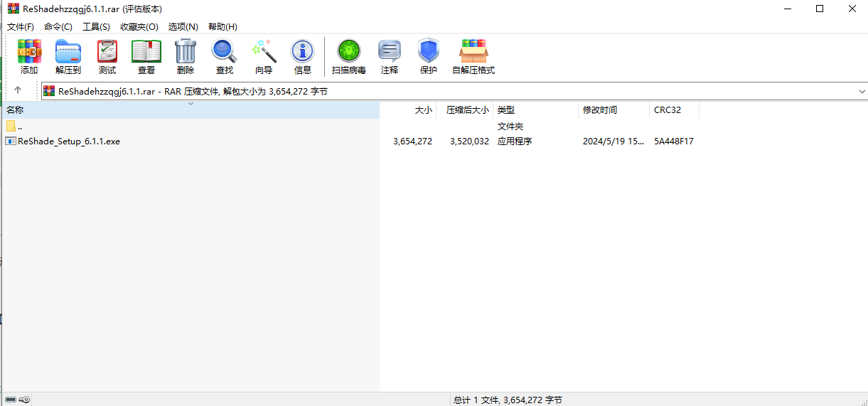This screenshot has height=406, width=868.
Task: Sort by Name (名称) column header
Action: [191, 110]
